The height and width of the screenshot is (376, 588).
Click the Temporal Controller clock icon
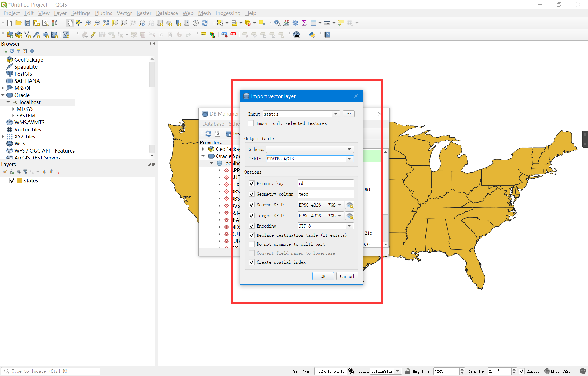196,23
